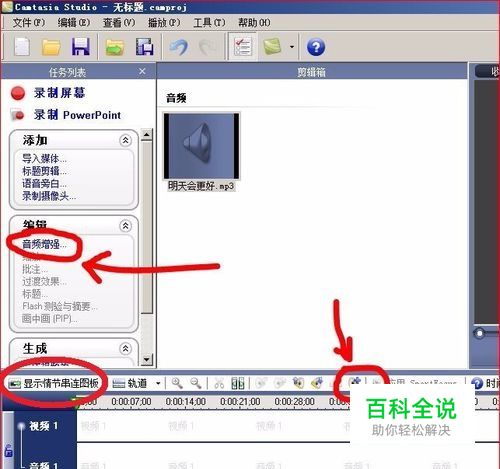Click the 0:00:21;00 mark on the timeline ruler

pyautogui.click(x=240, y=402)
